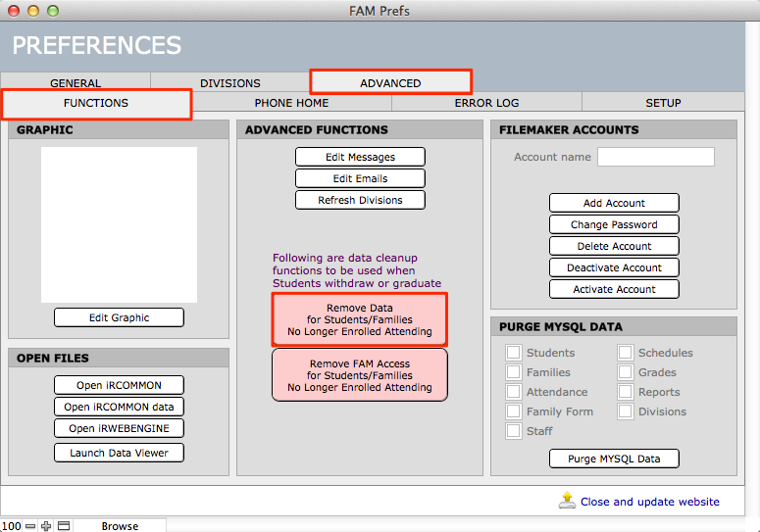Screen dimensions: 760x532
Task: Toggle the status toolbar icon at bottom
Action: click(64, 526)
